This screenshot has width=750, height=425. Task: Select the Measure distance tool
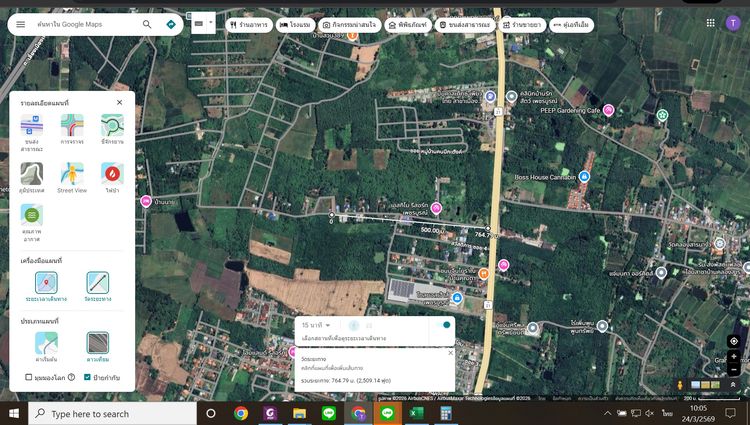pyautogui.click(x=97, y=283)
